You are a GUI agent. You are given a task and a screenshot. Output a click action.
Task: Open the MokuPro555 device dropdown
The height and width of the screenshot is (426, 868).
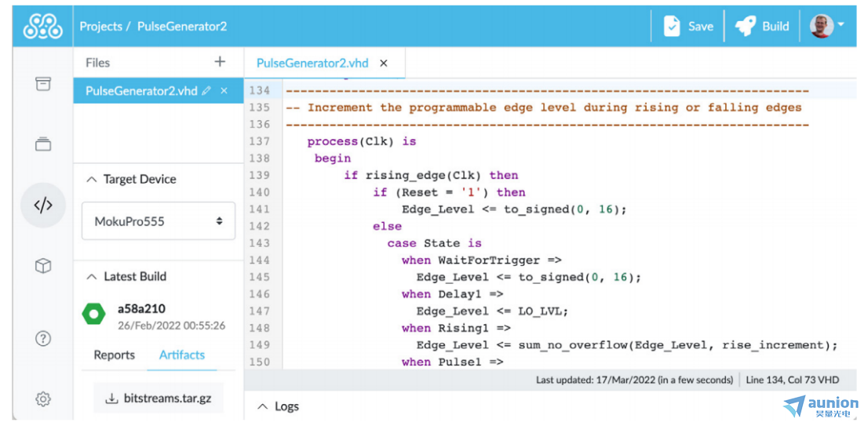coord(159,220)
